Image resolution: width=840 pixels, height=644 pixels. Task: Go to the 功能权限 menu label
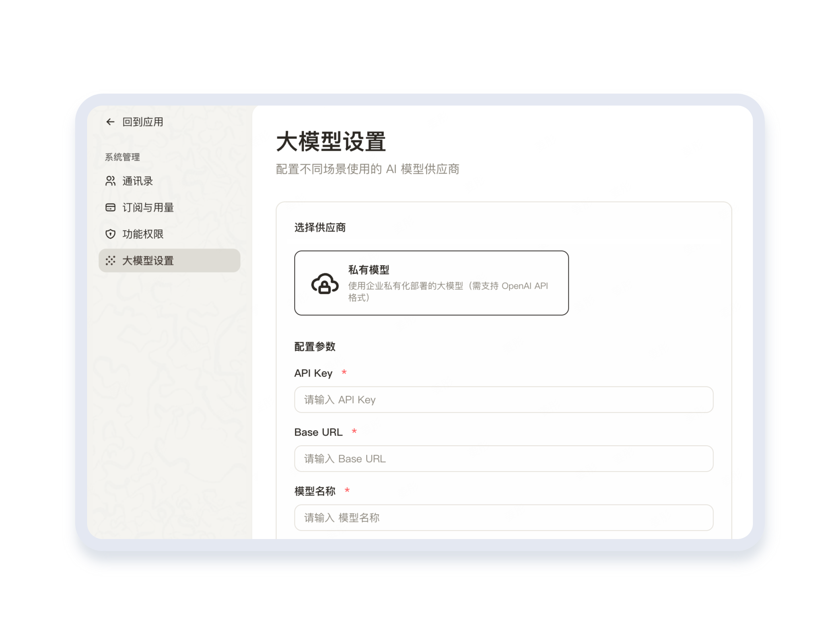pyautogui.click(x=143, y=234)
